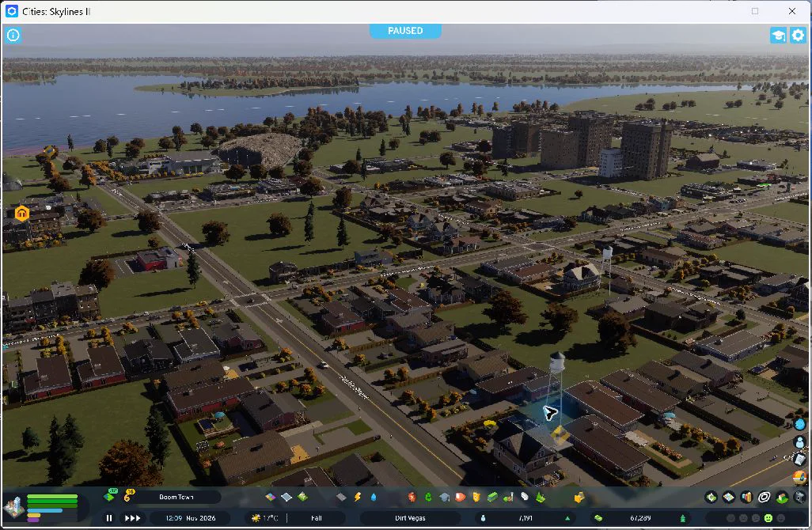
Task: Open the Photo Mode camera button
Action: (799, 498)
